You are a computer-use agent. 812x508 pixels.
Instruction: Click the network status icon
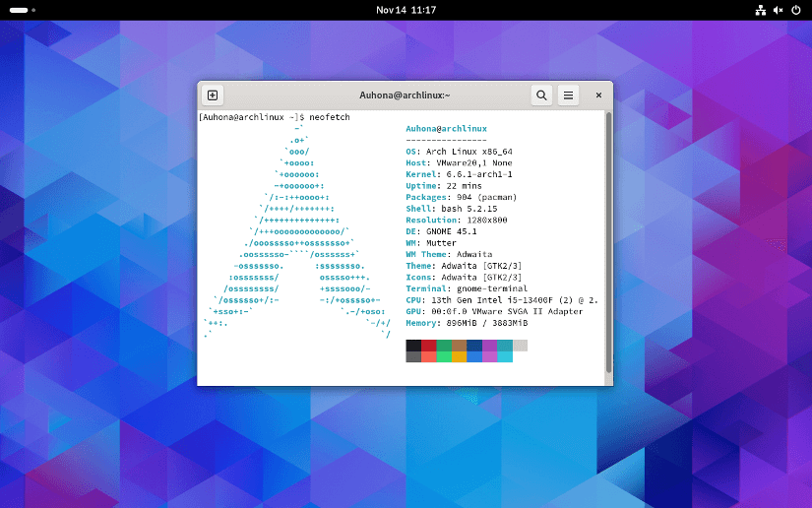(x=760, y=10)
